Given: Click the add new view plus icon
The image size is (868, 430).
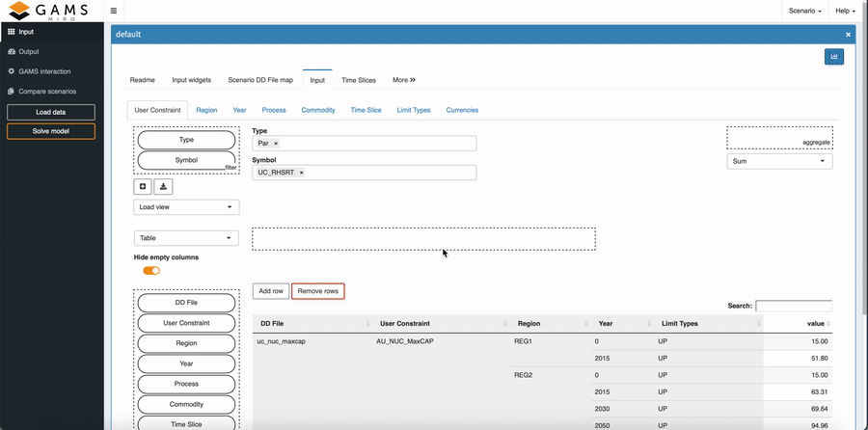Looking at the screenshot, I should point(143,187).
